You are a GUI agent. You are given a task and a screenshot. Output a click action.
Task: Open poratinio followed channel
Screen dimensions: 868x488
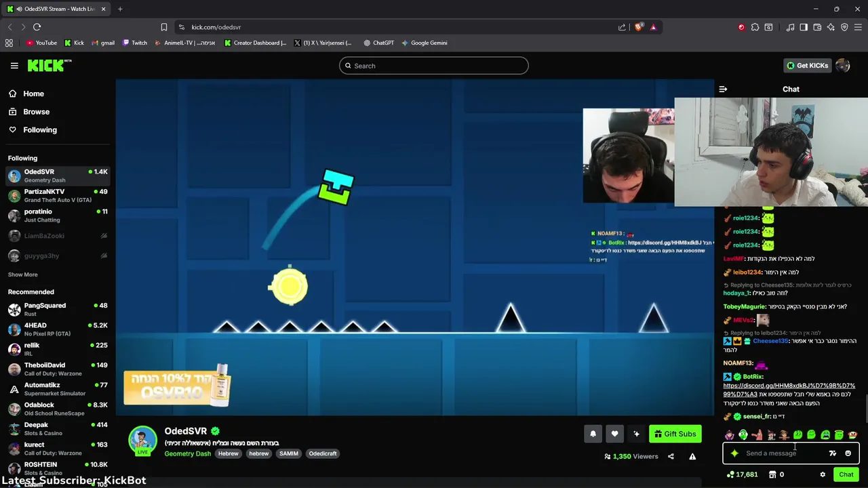(58, 216)
